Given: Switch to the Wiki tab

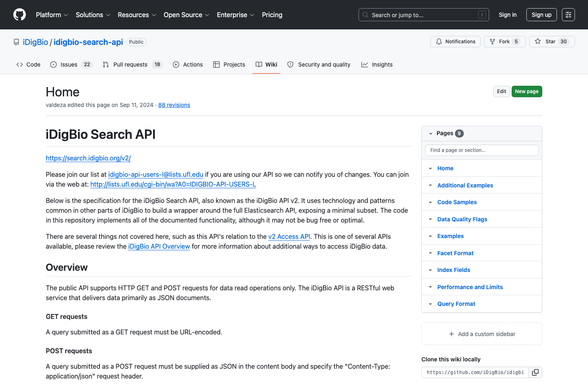Looking at the screenshot, I should [266, 64].
